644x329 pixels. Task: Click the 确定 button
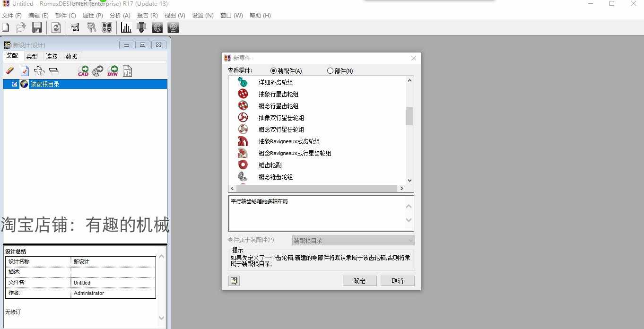(x=360, y=281)
